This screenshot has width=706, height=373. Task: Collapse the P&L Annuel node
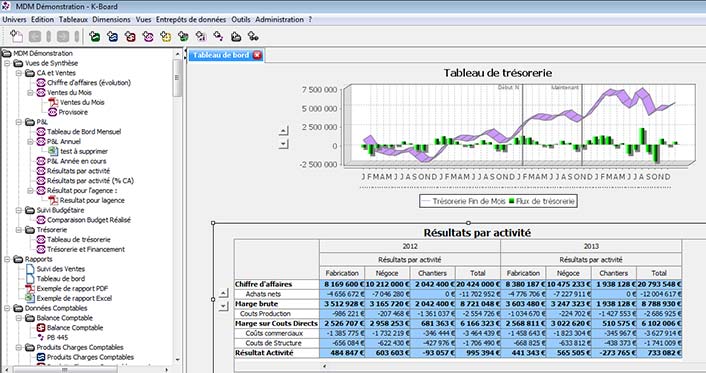(31, 141)
